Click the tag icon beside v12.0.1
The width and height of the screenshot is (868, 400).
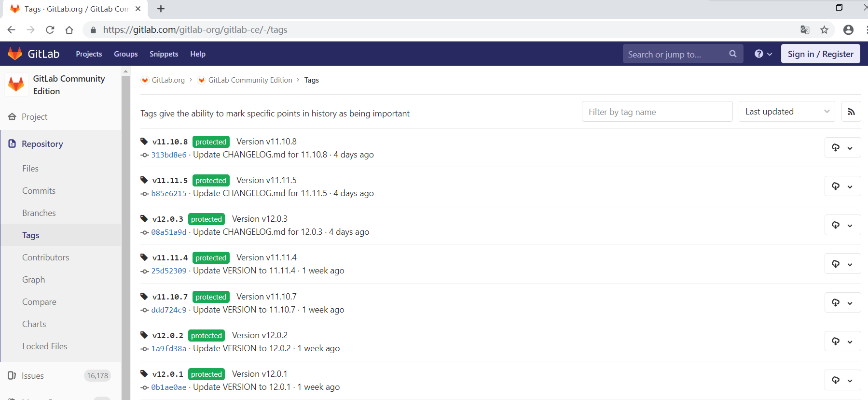(x=144, y=373)
